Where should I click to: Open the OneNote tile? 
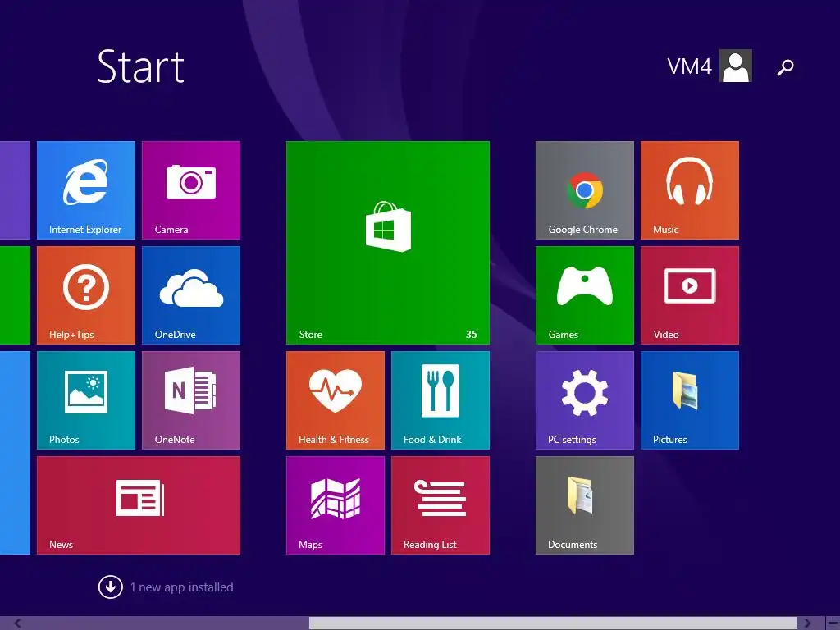(x=190, y=400)
